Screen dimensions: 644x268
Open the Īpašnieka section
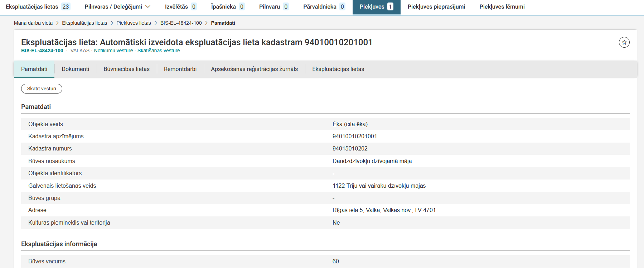click(x=227, y=7)
